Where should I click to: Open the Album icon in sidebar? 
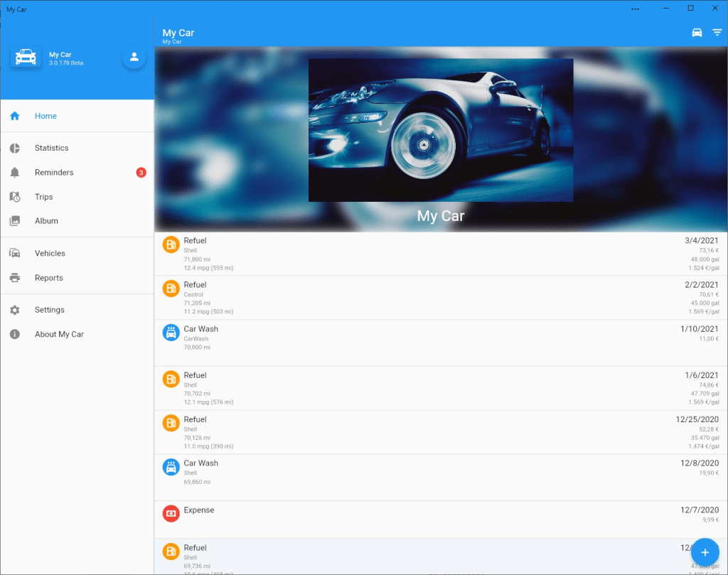pyautogui.click(x=14, y=221)
